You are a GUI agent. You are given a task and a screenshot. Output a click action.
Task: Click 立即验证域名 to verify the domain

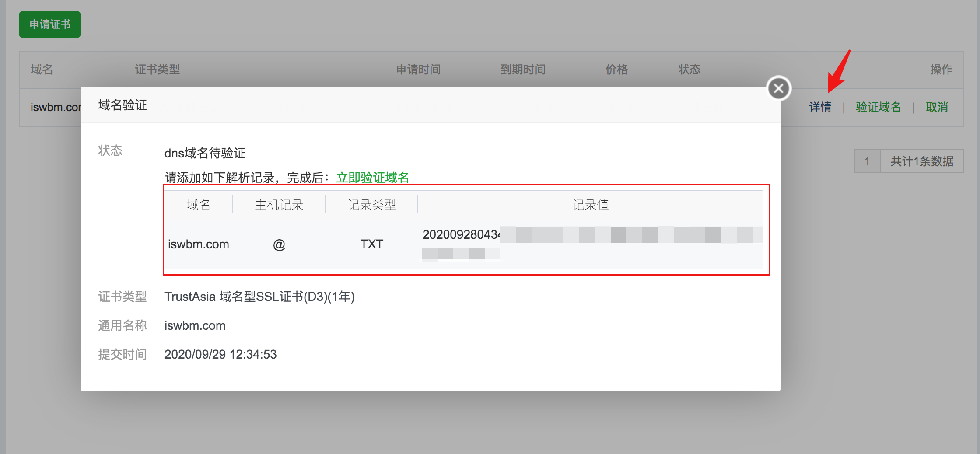coord(372,178)
